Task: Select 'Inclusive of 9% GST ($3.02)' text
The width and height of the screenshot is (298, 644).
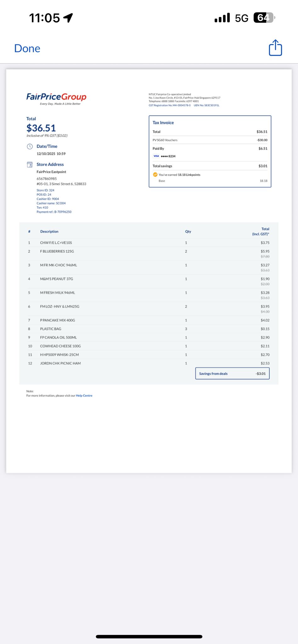Action: pyautogui.click(x=47, y=136)
